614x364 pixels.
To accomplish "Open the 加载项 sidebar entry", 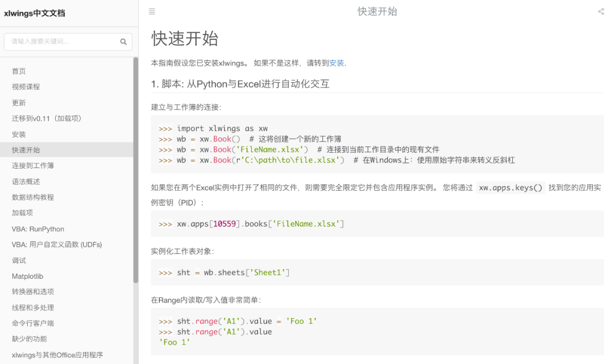I will coord(22,213).
